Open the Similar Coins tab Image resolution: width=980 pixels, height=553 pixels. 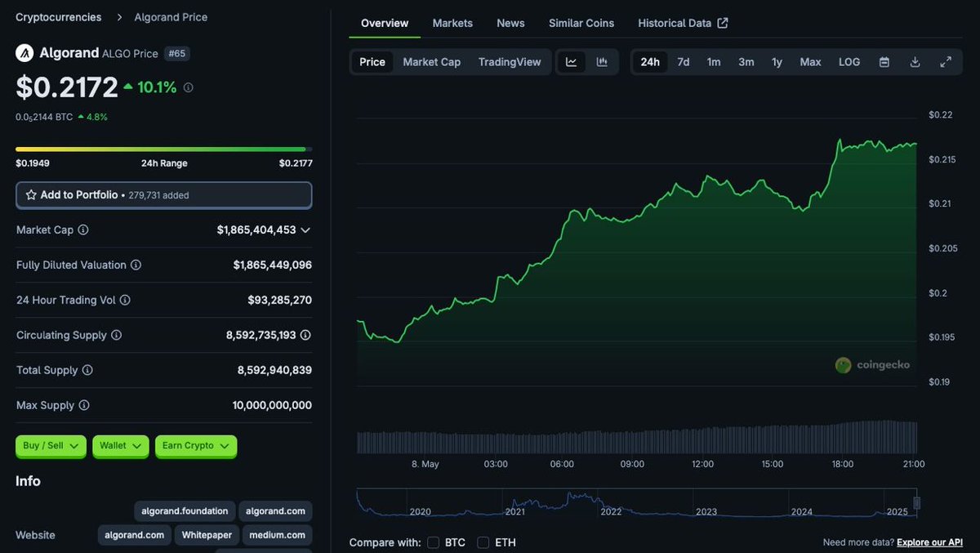(x=581, y=23)
